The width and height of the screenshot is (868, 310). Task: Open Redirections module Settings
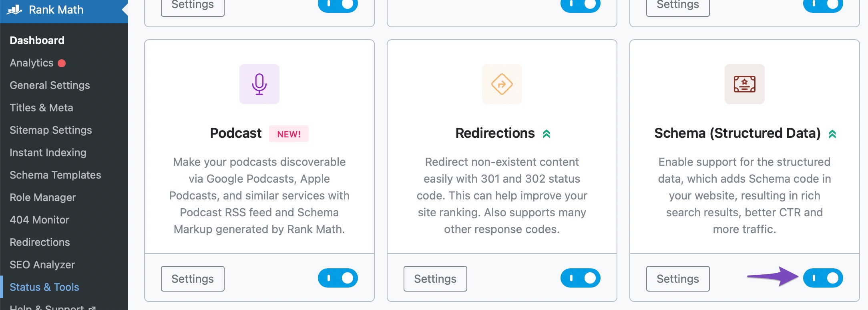point(435,279)
